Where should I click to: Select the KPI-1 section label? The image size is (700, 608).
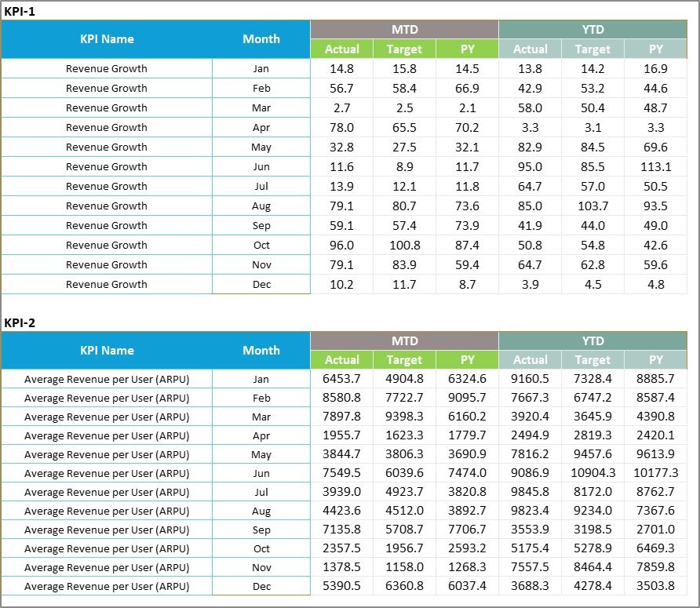19,11
